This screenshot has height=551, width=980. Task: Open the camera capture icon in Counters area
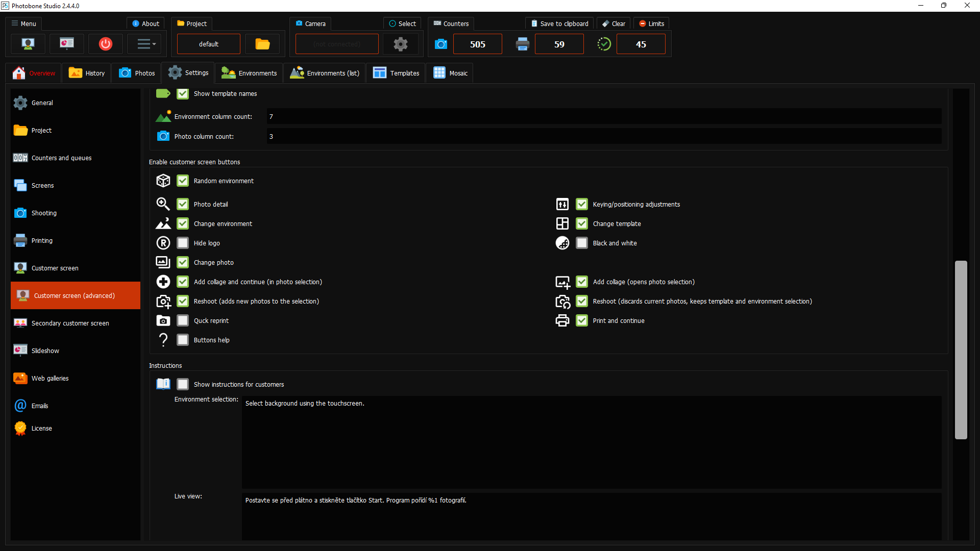pyautogui.click(x=440, y=44)
